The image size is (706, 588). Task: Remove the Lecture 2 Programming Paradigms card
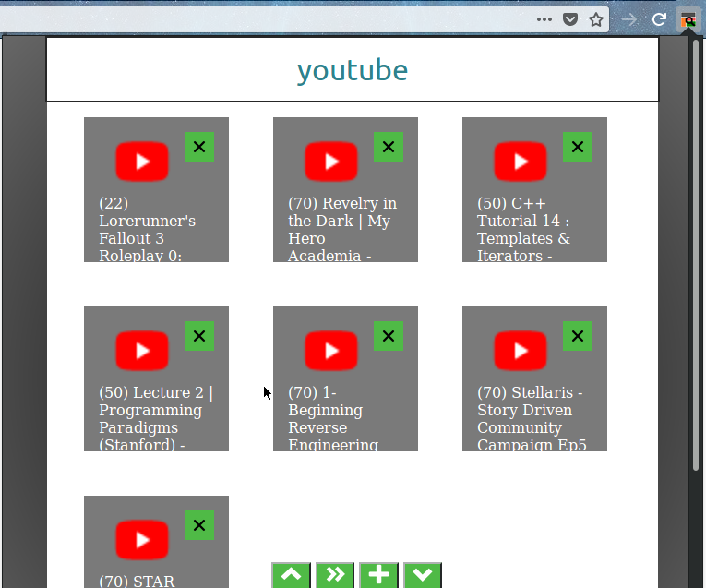tap(199, 336)
